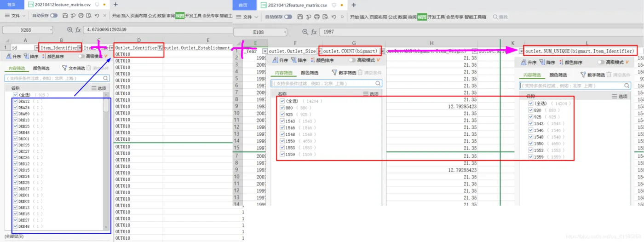Open 开始 tab in left window
This screenshot has width=644, height=242.
116,15
